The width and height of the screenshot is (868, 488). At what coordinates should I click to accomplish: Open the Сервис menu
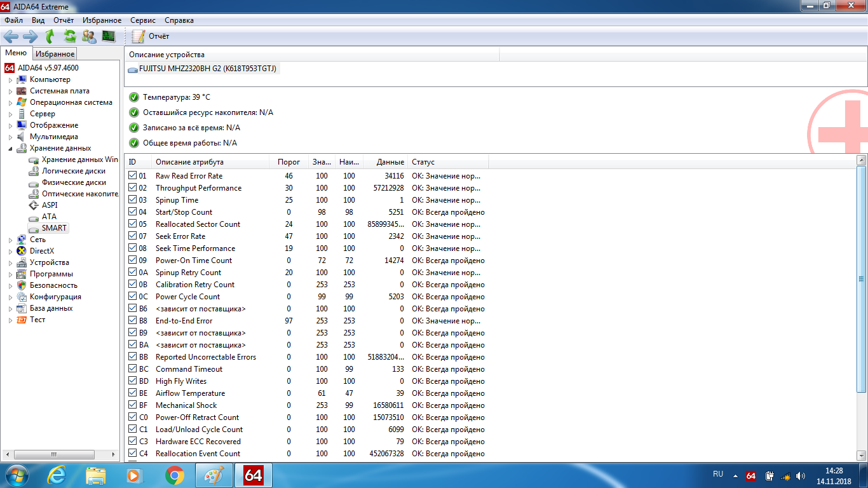(143, 20)
